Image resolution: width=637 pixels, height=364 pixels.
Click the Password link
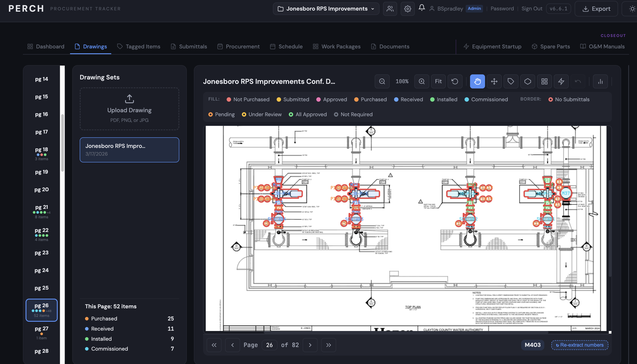tap(502, 9)
